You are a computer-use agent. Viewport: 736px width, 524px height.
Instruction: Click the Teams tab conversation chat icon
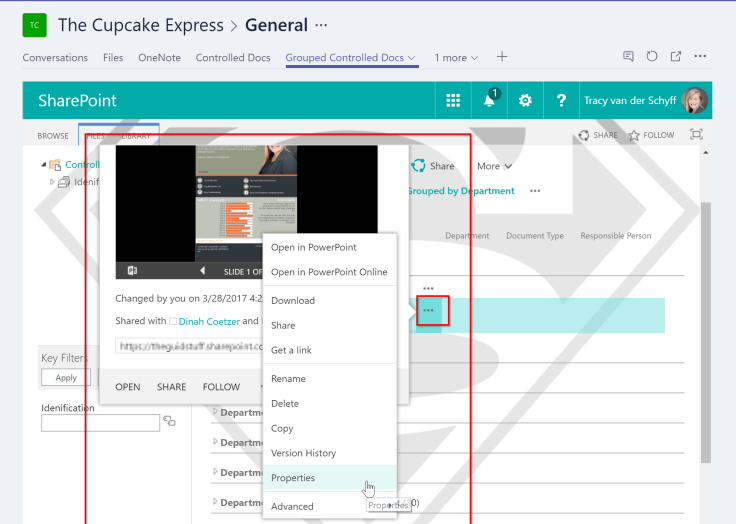coord(628,57)
